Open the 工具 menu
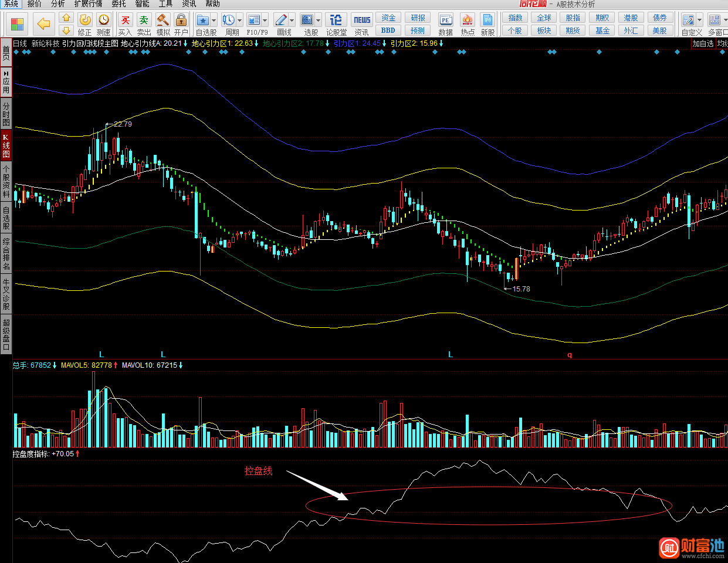Screen dimensions: 728x563 coord(166,4)
